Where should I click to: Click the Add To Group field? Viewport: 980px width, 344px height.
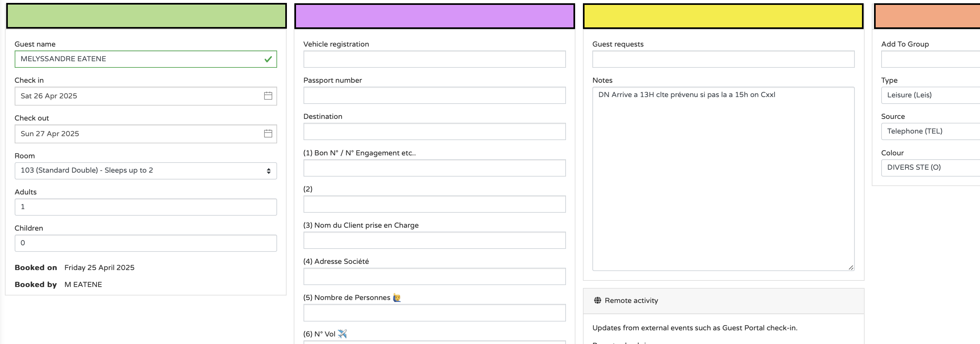coord(930,59)
